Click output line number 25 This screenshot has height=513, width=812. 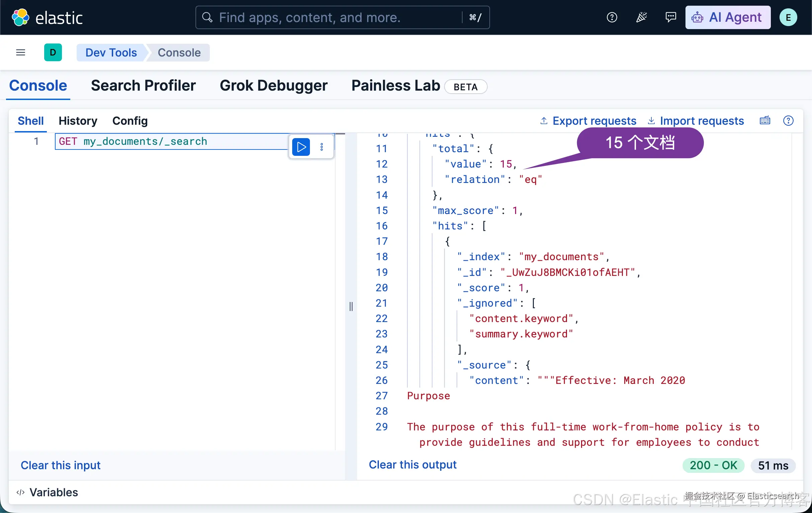pyautogui.click(x=382, y=365)
